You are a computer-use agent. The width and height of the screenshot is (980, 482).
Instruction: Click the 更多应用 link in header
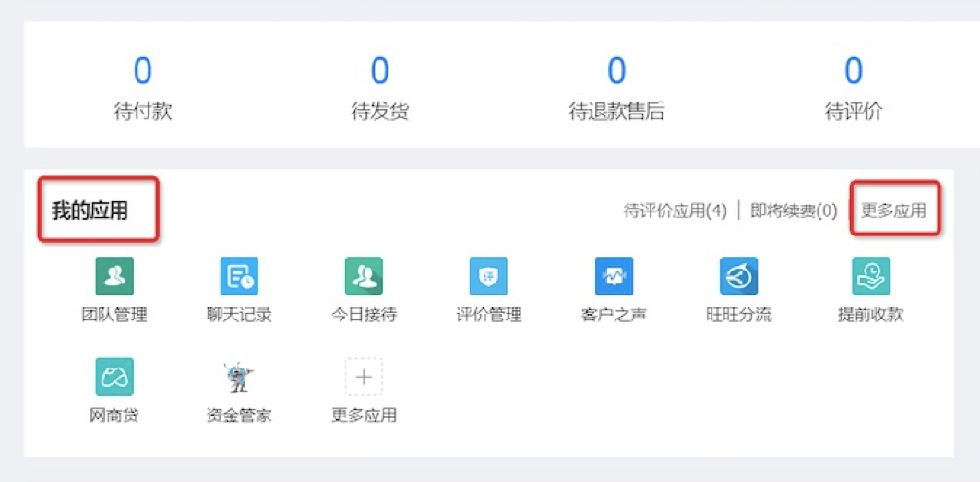(x=894, y=211)
